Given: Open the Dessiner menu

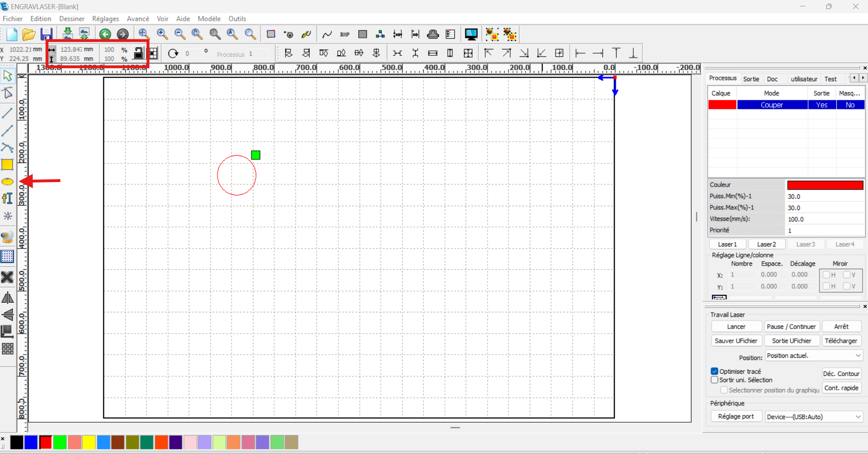Looking at the screenshot, I should tap(72, 19).
